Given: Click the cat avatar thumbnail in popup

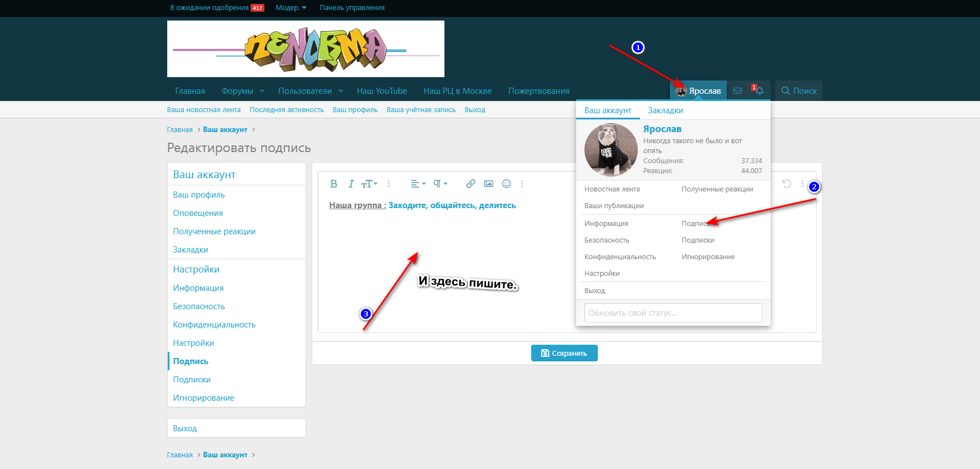Looking at the screenshot, I should [x=611, y=150].
